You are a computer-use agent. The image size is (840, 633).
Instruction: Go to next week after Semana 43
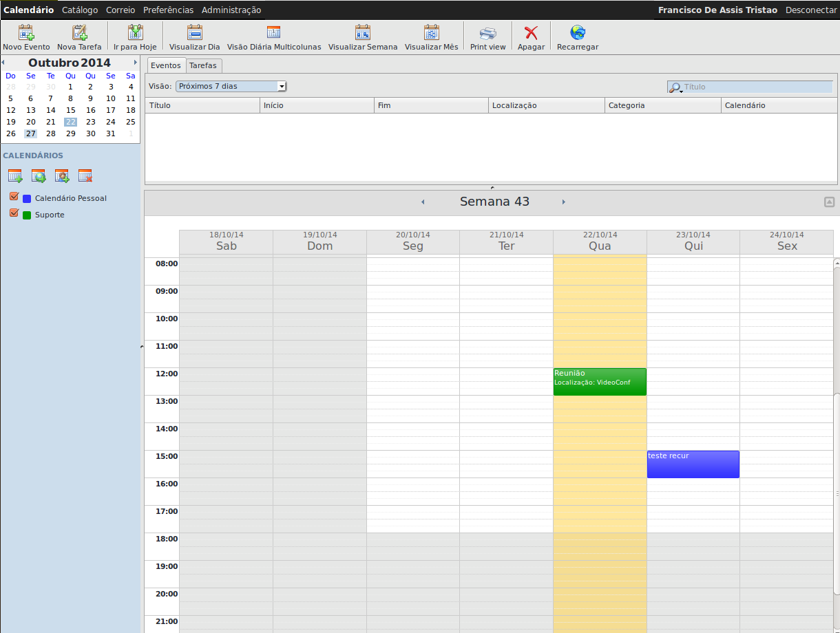tap(563, 202)
